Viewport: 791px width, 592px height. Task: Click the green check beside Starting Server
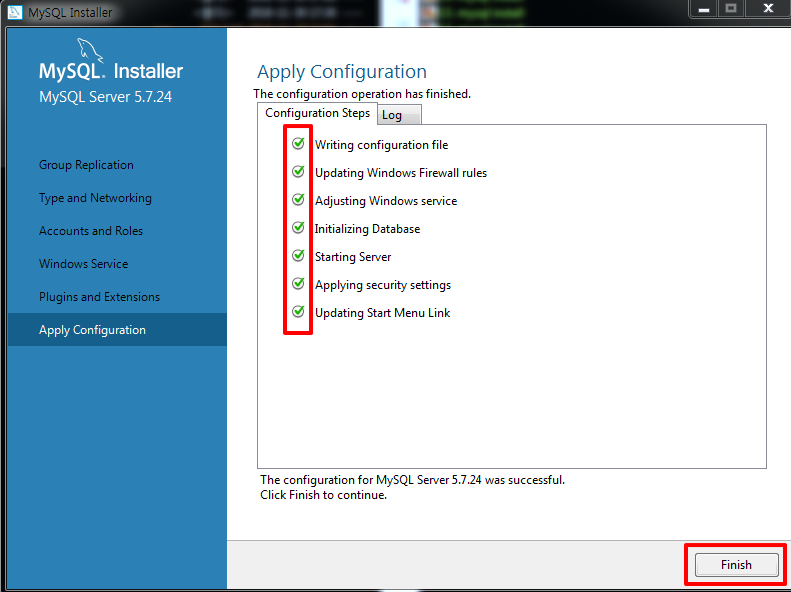click(298, 256)
